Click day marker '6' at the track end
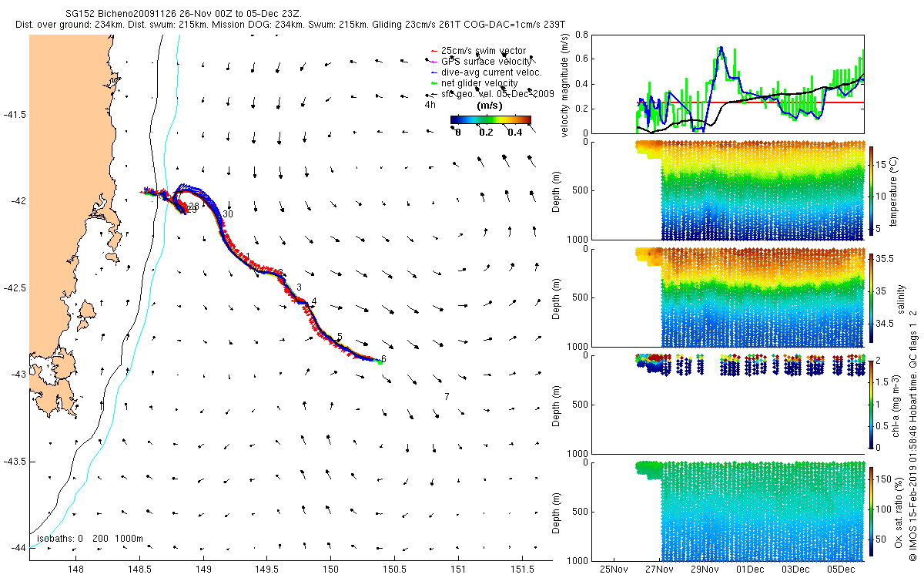This screenshot has height=578, width=924. click(383, 359)
